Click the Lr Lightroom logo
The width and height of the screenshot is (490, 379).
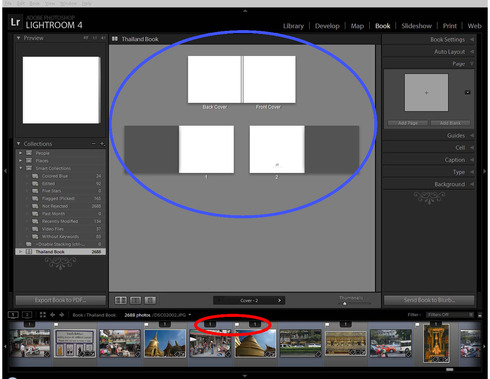tap(15, 22)
